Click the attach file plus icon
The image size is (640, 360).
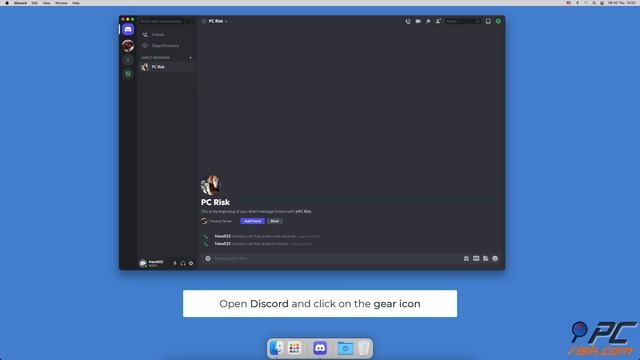[x=208, y=259]
